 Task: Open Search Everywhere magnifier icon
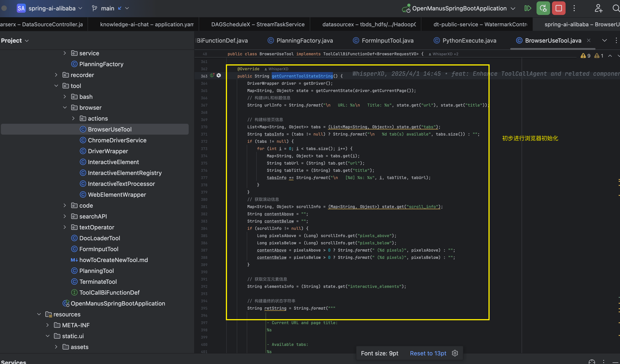point(616,8)
